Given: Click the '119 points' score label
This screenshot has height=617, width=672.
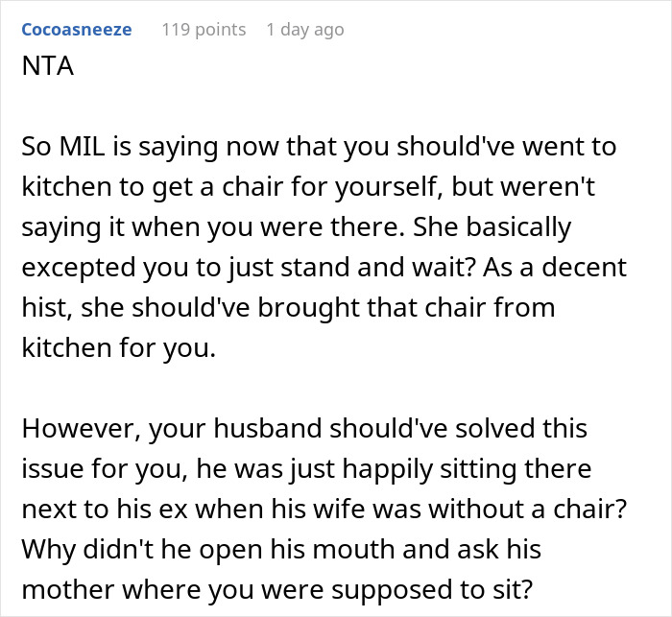Looking at the screenshot, I should coord(204,30).
